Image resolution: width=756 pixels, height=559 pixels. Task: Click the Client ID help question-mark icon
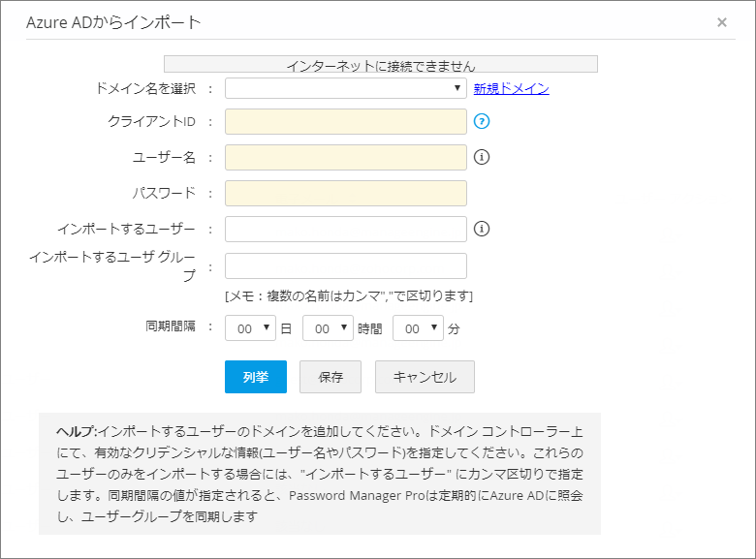482,121
